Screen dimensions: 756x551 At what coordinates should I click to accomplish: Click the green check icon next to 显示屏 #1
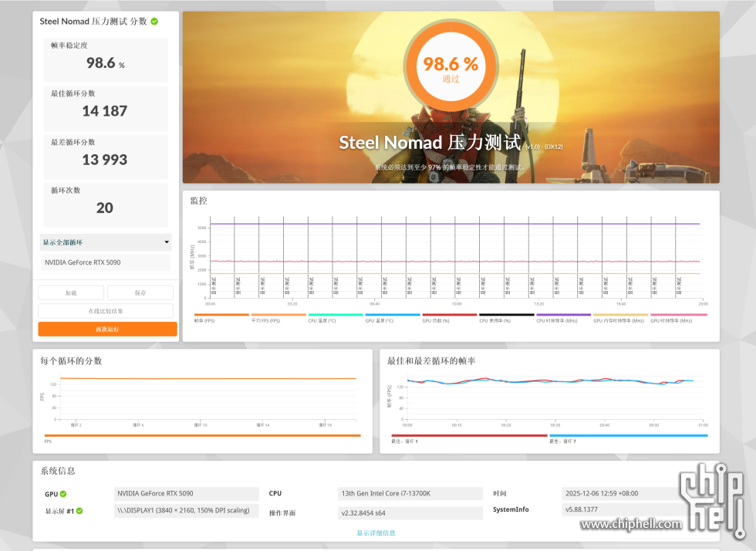(79, 511)
